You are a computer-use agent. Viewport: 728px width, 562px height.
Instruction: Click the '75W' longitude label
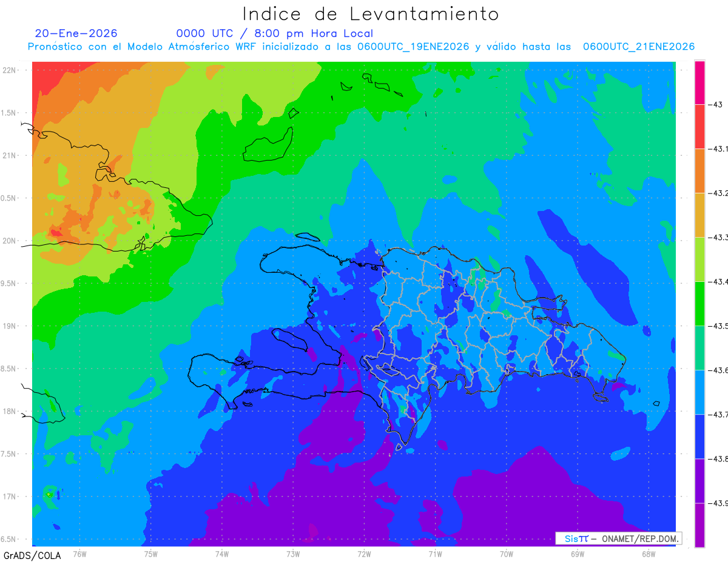(x=151, y=554)
